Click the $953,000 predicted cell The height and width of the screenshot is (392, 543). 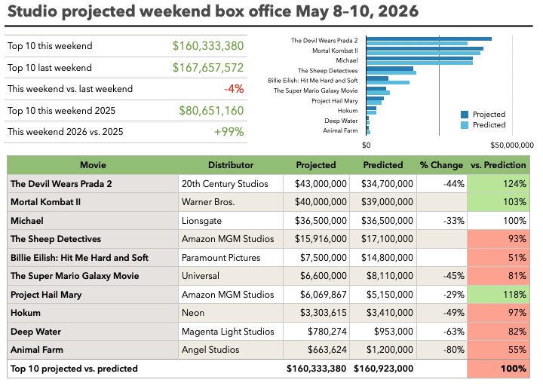click(383, 332)
